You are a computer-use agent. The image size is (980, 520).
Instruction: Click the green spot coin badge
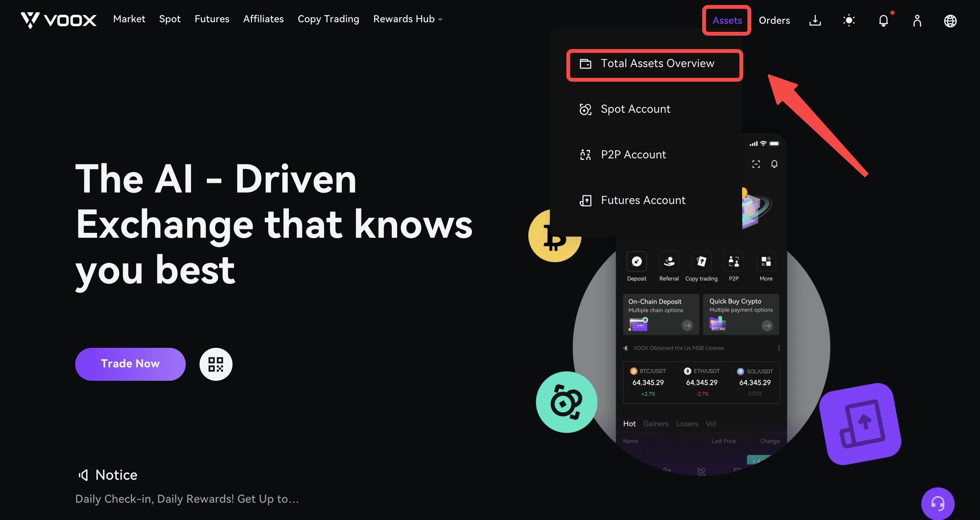coord(566,402)
